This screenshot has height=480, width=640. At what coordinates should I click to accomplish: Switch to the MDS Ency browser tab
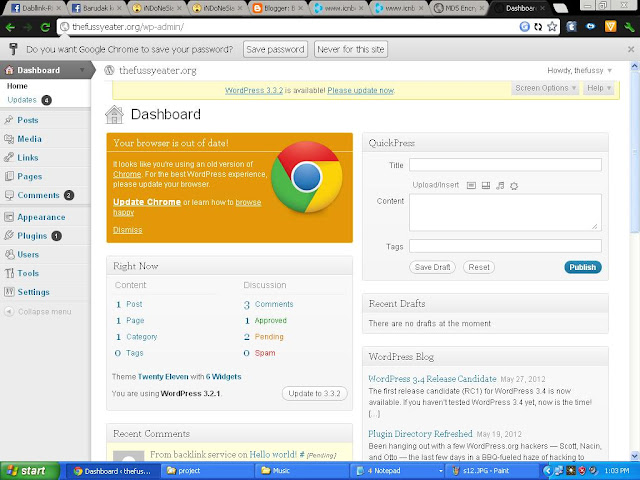[x=459, y=8]
